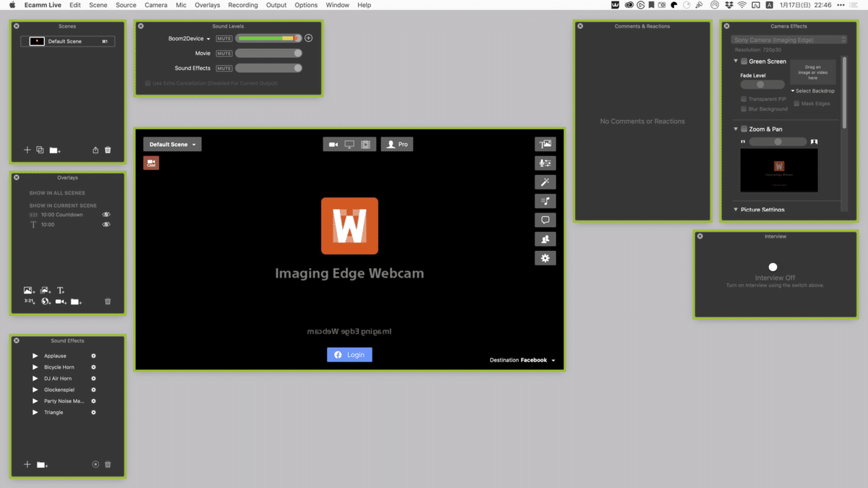Collapse the Picture Settings section
The image size is (868, 488).
[x=736, y=210]
